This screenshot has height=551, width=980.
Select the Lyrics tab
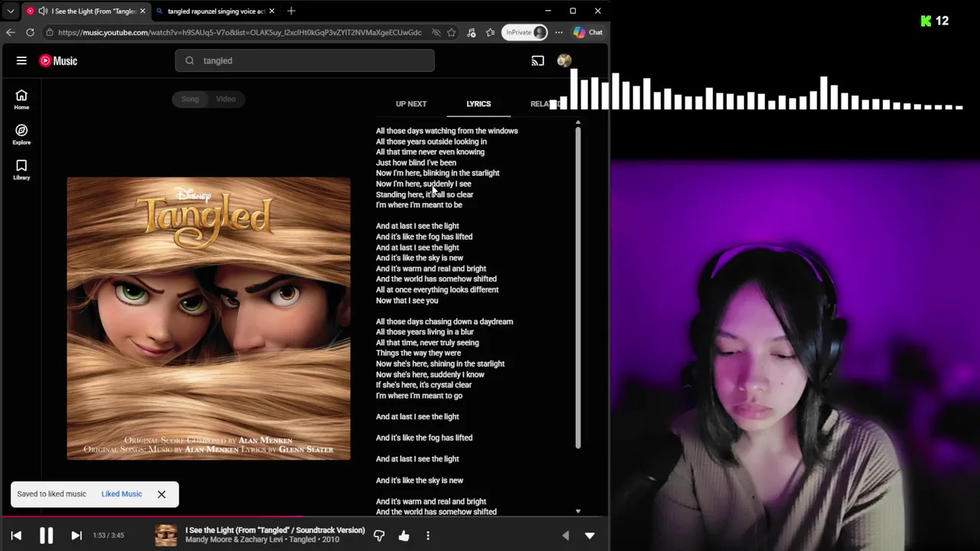(x=479, y=103)
